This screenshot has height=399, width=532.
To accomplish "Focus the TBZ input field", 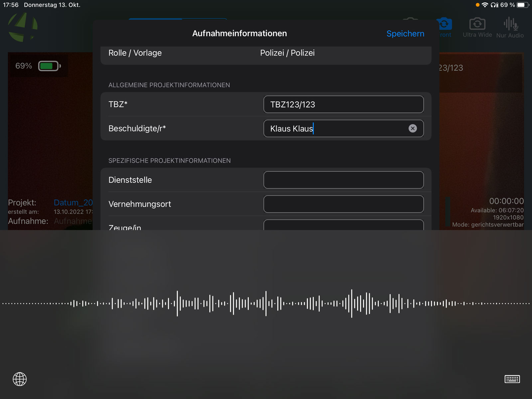I will 343,104.
